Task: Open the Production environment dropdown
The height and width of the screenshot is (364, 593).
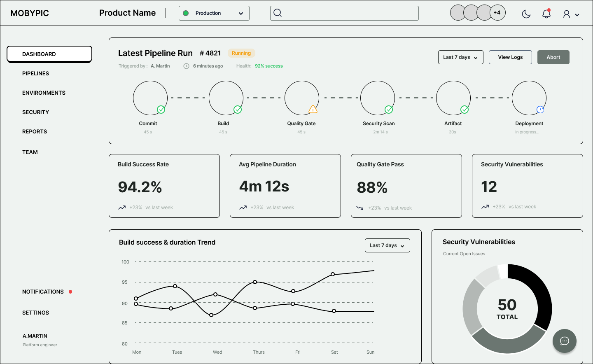Action: 214,13
